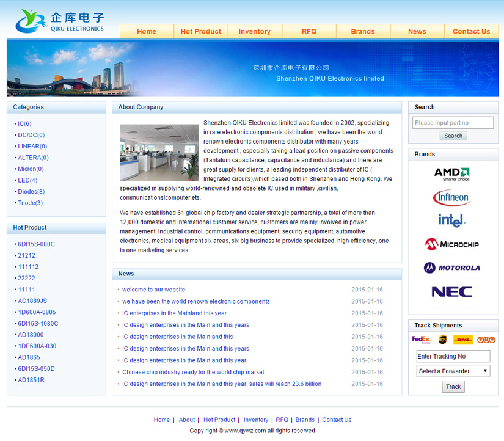Open the Hot Product navigation tab

click(x=201, y=32)
